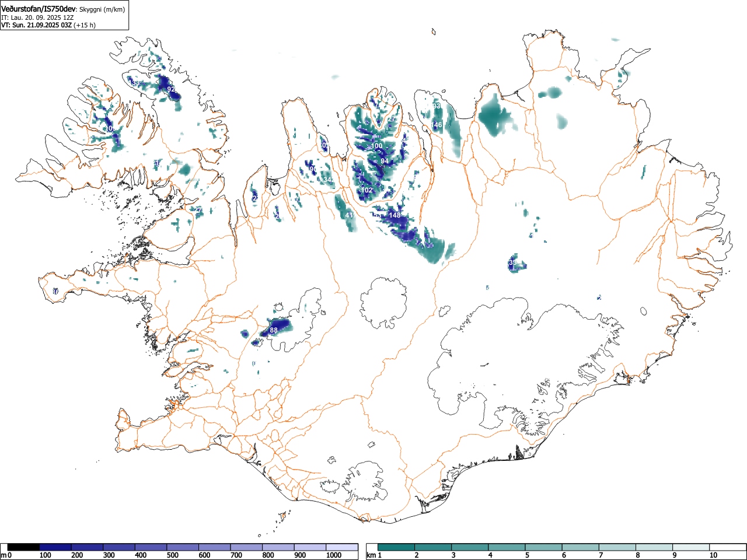Pick the 200–300 m legend swatch
Viewport: 747px width, 560px height.
[x=88, y=547]
